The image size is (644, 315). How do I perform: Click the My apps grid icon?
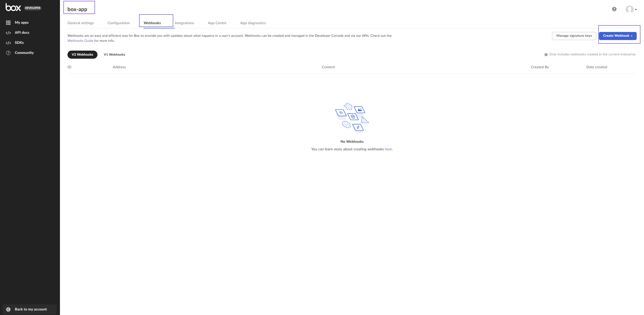point(8,23)
